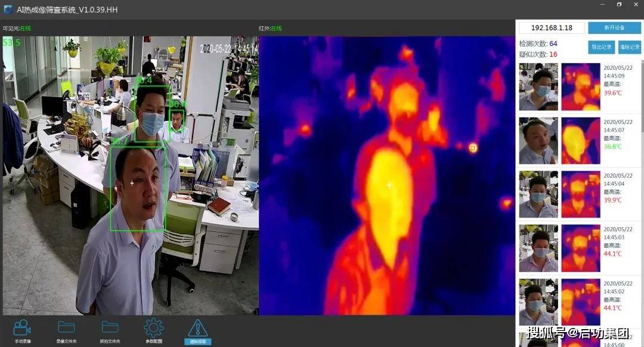Open the 抓拍文件夹 snapshot folder
This screenshot has height=347, width=644.
(110, 327)
